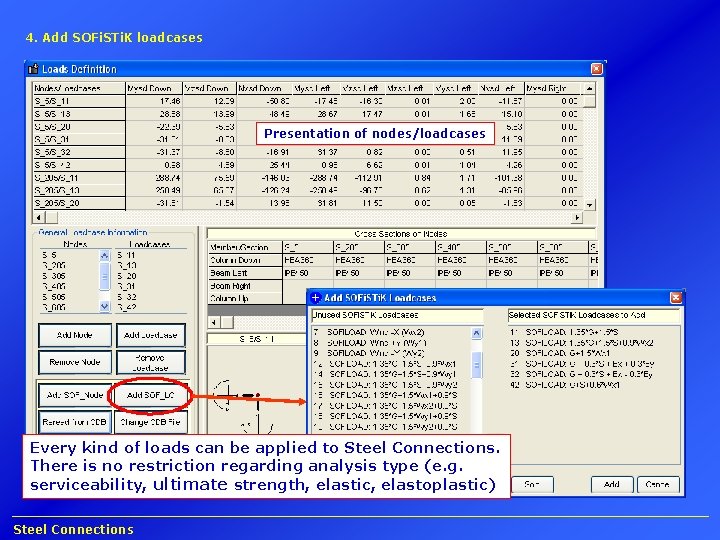
Task: Click Add in the SOFiSTiK Loadcases dialog
Action: tap(612, 484)
